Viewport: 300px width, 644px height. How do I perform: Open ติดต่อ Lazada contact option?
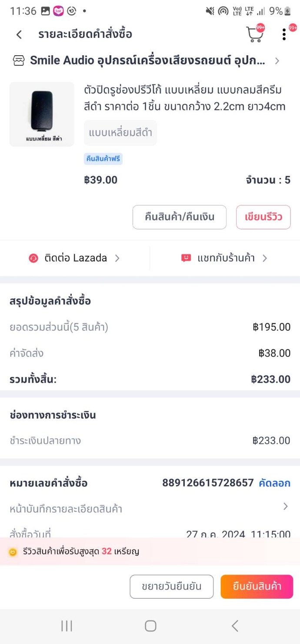coord(76,258)
